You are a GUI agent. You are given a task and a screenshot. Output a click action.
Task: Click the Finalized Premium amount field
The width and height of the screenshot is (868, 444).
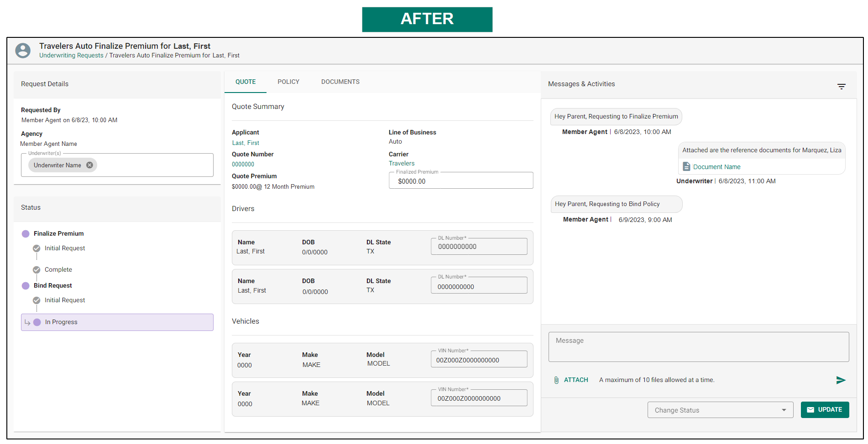[x=460, y=181]
